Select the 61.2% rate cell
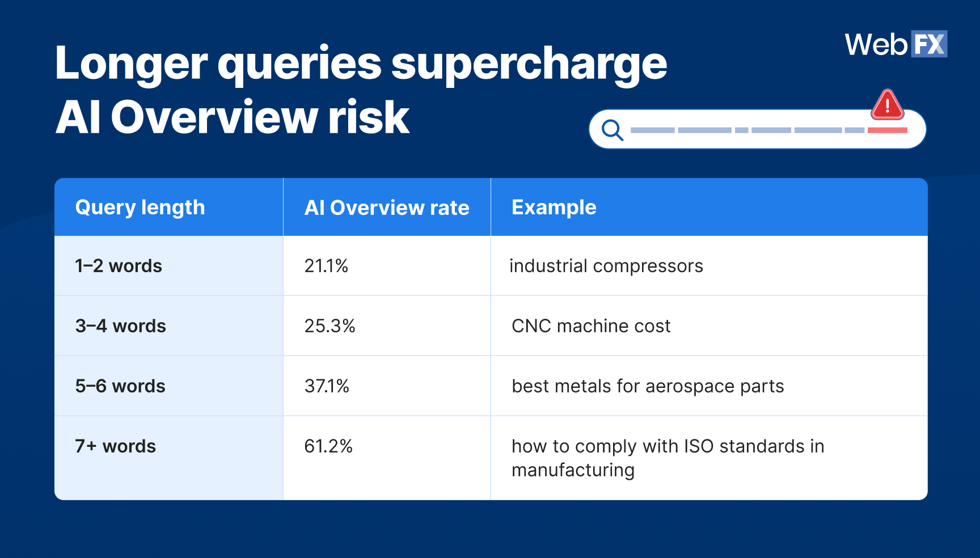This screenshot has height=558, width=980. (328, 446)
